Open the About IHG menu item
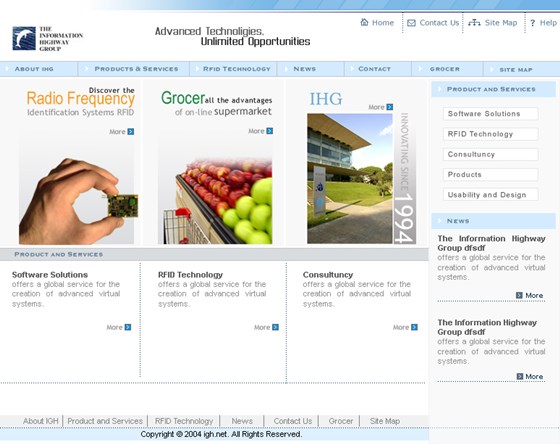Viewport: 560px width, 444px height. [x=34, y=69]
